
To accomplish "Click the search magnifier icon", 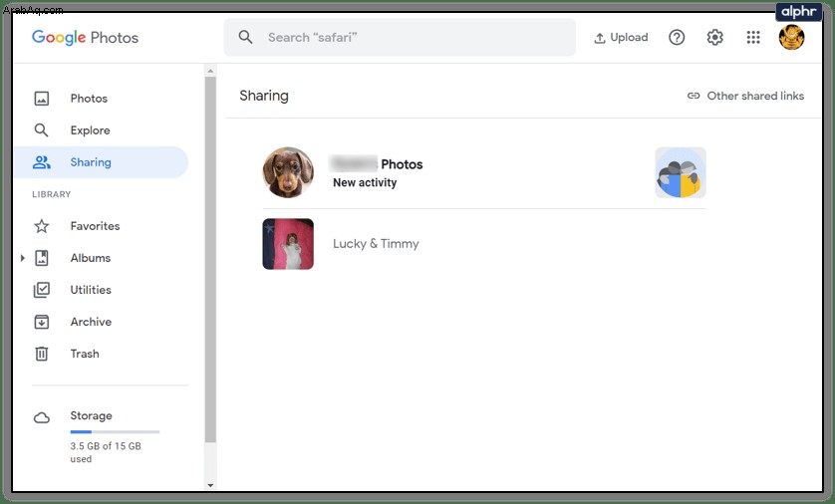I will (x=245, y=37).
